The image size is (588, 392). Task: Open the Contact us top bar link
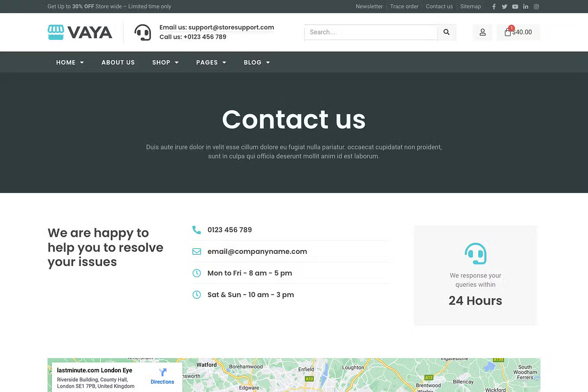click(x=439, y=6)
